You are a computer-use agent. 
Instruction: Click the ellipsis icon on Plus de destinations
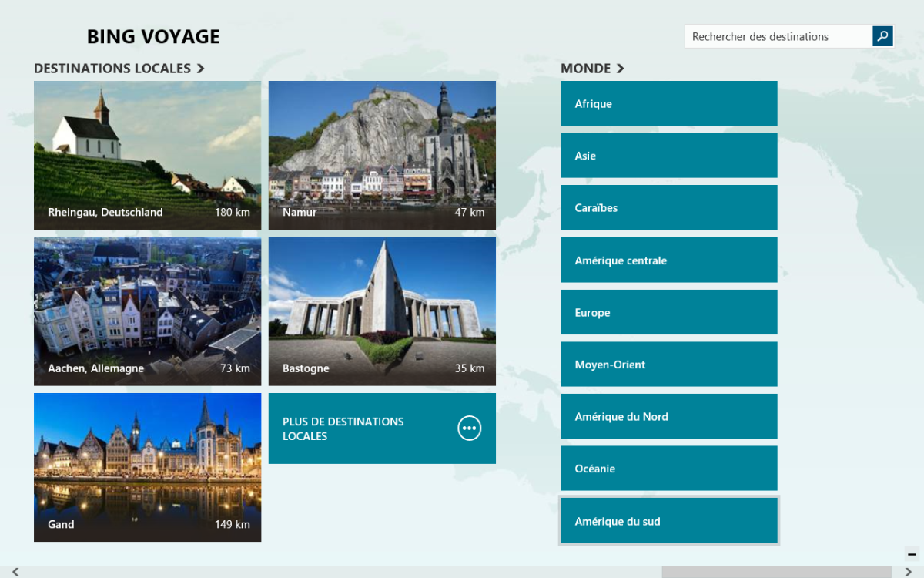pos(470,428)
